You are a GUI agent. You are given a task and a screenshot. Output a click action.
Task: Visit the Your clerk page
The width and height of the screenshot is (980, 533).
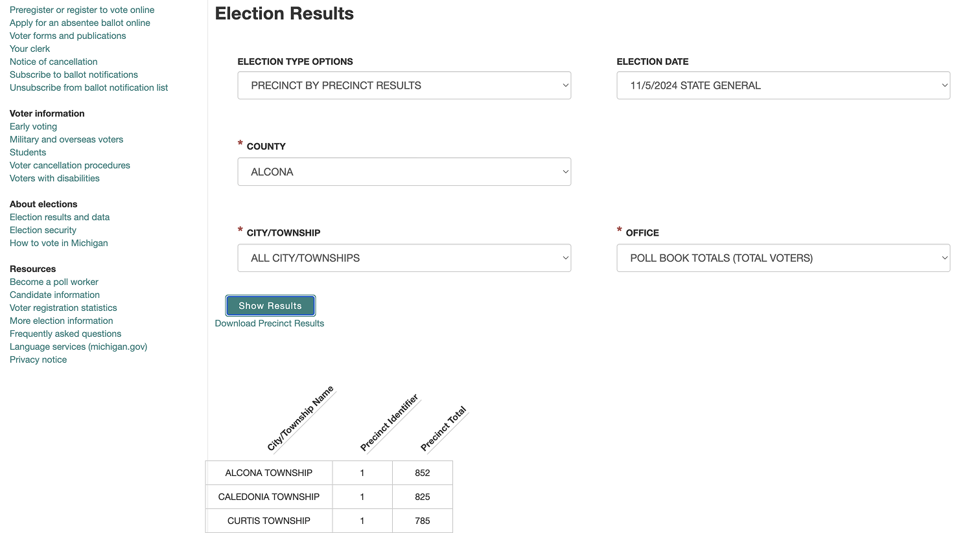[x=30, y=49]
